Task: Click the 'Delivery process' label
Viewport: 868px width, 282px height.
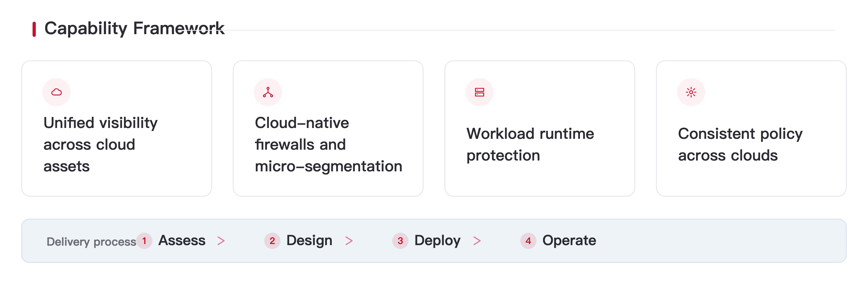Action: 91,242
